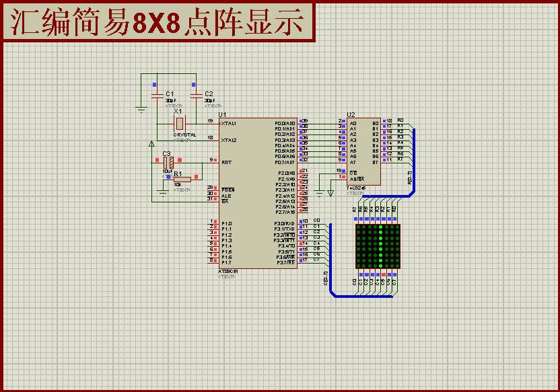Click the ground symbol below resistor R1

[x=163, y=194]
